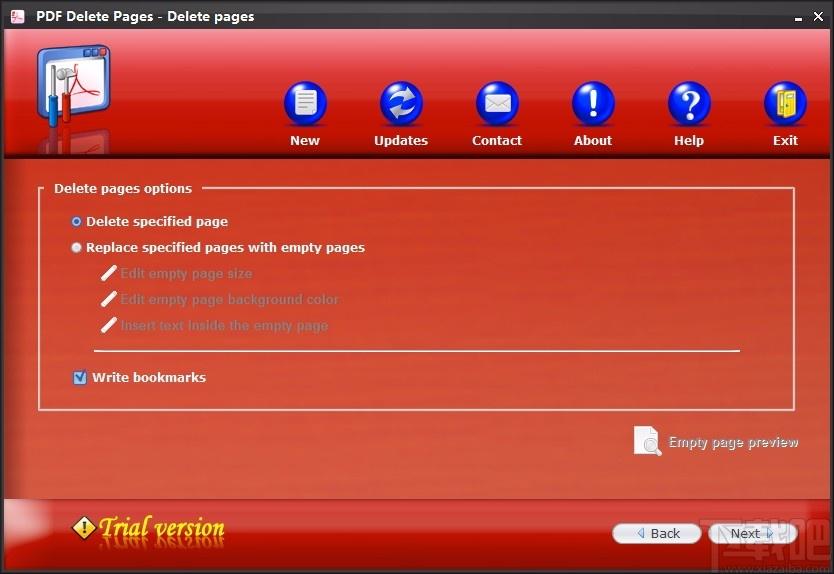The image size is (834, 574).
Task: Click the Contact envelope icon
Action: coord(497,103)
